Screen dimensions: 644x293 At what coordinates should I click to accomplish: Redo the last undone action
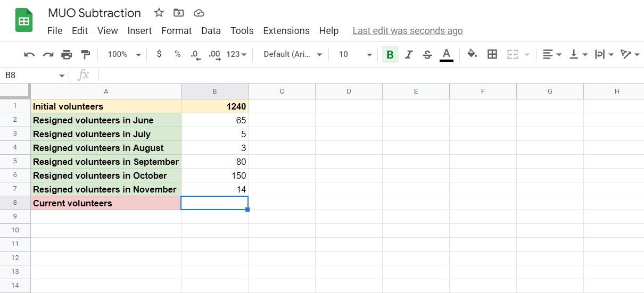tap(48, 54)
